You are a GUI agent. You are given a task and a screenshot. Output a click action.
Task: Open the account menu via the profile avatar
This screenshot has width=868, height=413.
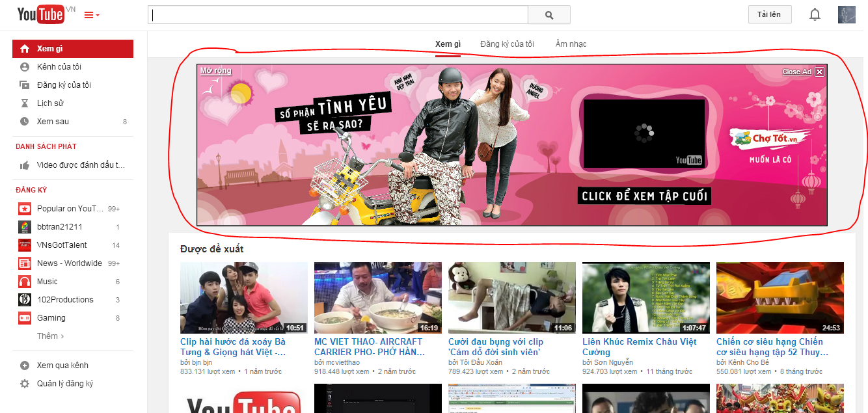coord(847,14)
